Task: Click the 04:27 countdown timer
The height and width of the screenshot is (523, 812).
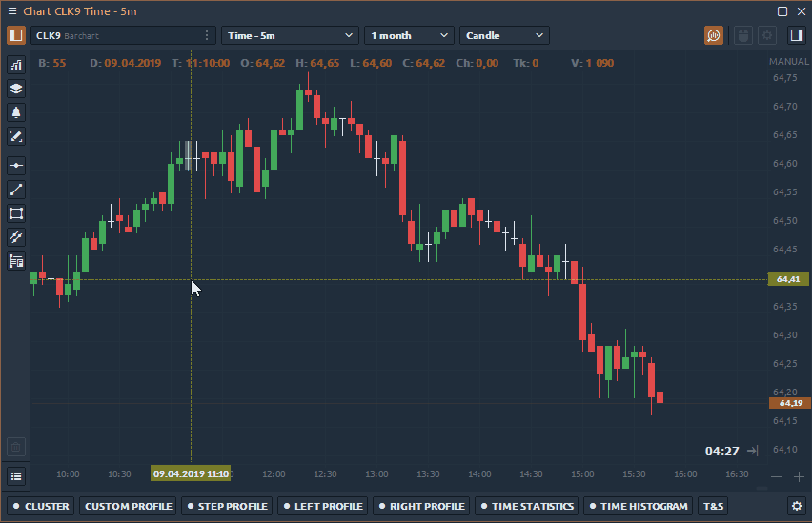Action: (721, 451)
